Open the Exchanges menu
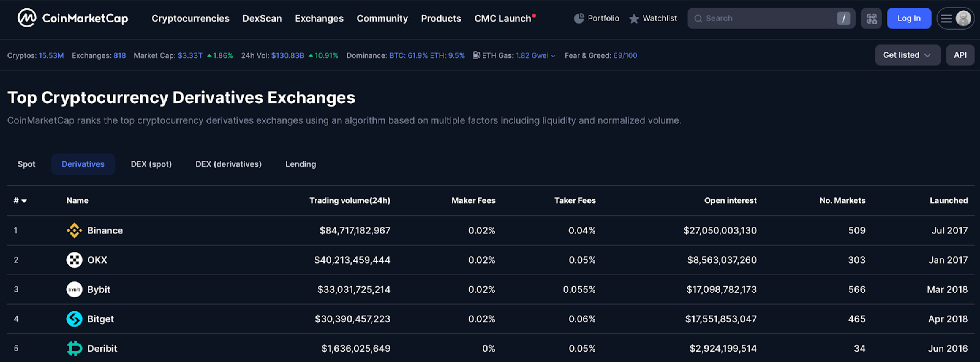Image resolution: width=980 pixels, height=362 pixels. [x=319, y=18]
